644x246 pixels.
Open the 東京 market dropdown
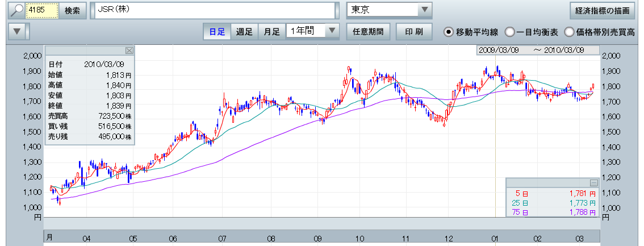424,10
